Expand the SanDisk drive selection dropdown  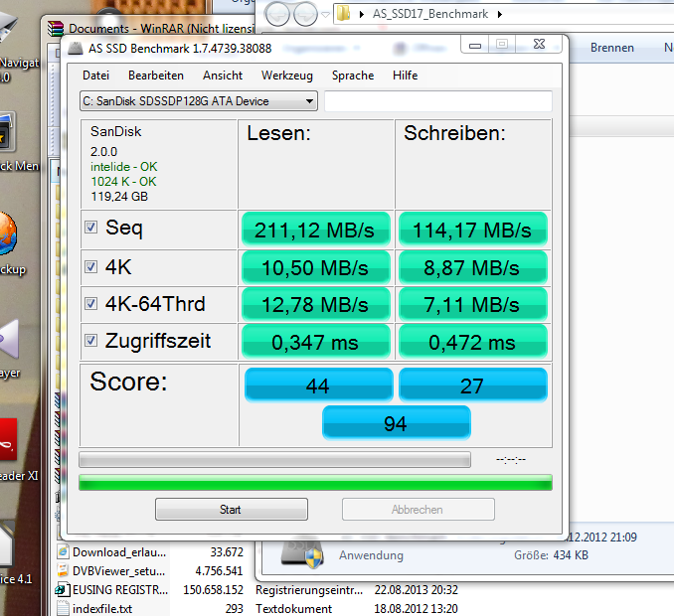point(199,101)
